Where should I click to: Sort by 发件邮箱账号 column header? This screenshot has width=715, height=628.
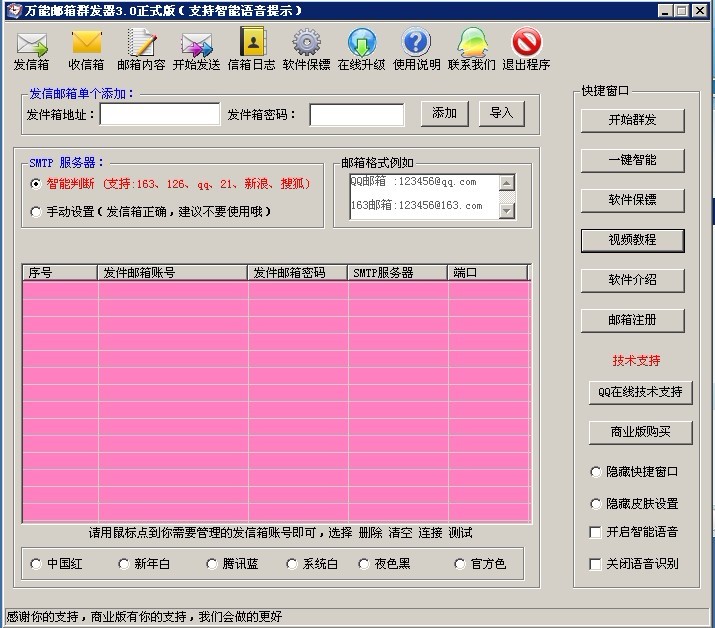point(172,273)
